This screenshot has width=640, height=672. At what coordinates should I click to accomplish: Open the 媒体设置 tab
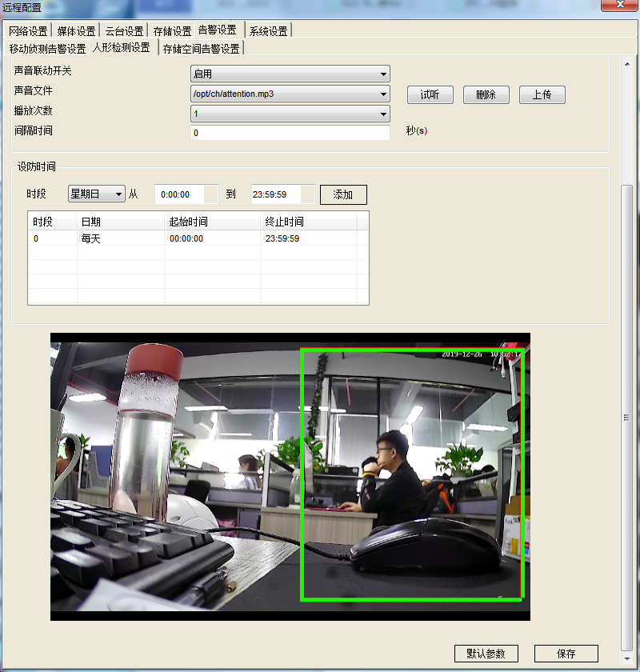click(76, 31)
